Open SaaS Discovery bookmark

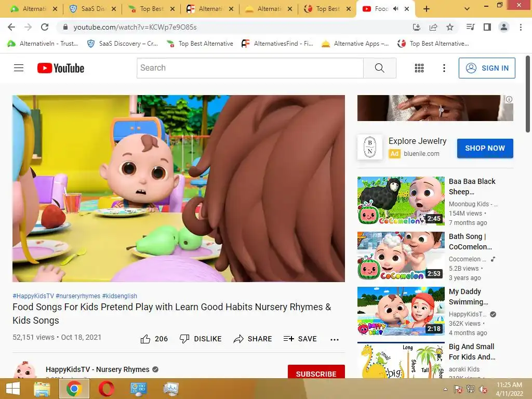123,44
